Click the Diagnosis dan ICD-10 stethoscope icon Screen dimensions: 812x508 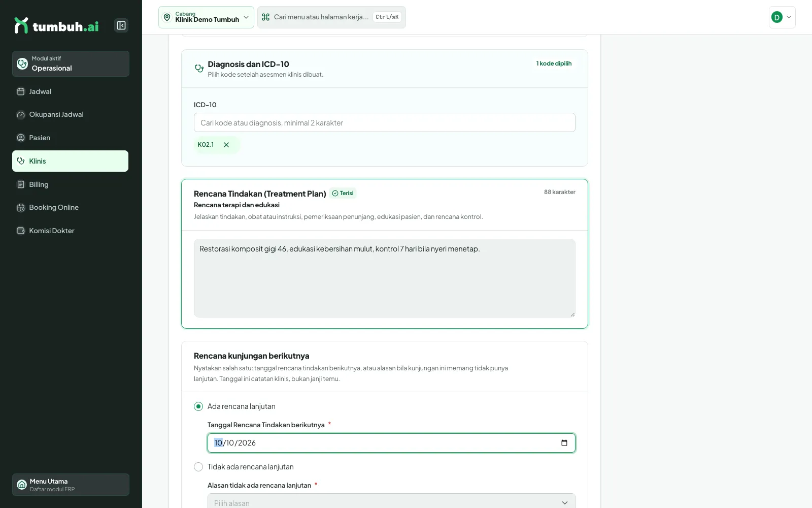pos(199,68)
